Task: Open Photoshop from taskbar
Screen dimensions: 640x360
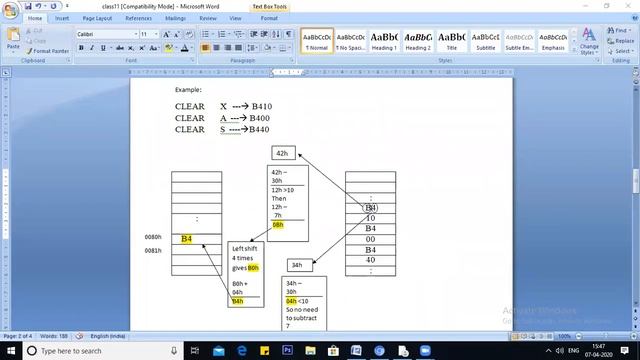Action: pyautogui.click(x=287, y=351)
